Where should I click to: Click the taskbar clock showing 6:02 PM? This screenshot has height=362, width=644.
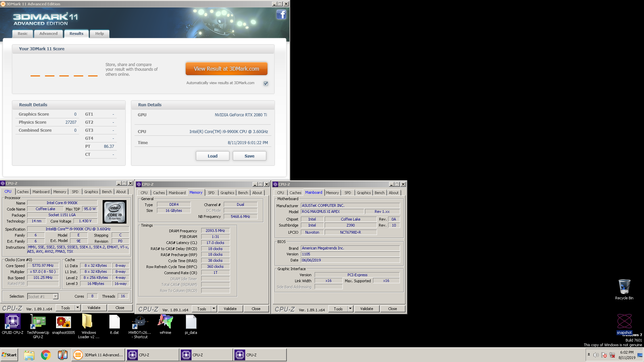[x=627, y=355]
